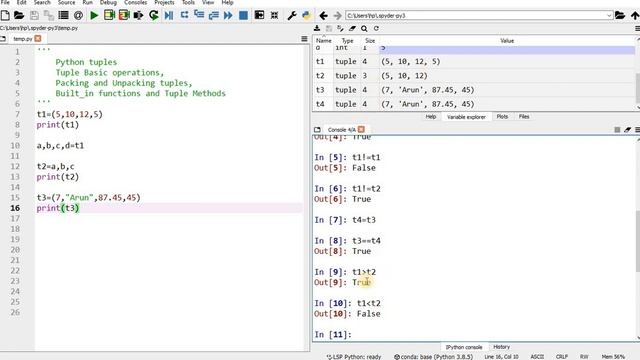The height and width of the screenshot is (360, 640).
Task: Go back with the left arrow icon
Action: 323,16
